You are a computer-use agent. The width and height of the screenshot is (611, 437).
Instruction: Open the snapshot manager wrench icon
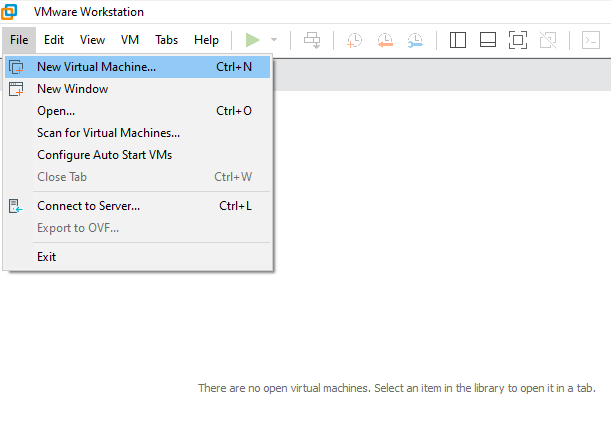tap(415, 40)
